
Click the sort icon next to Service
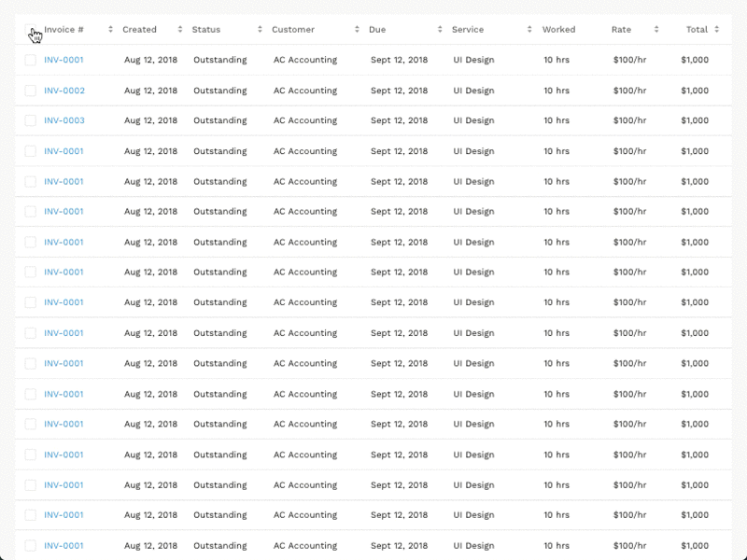(529, 29)
